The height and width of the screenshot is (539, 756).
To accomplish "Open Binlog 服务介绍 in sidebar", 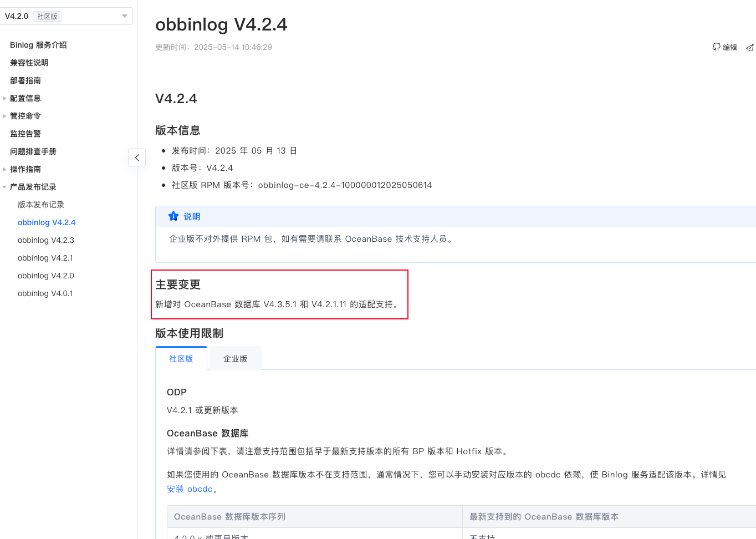I will point(38,45).
